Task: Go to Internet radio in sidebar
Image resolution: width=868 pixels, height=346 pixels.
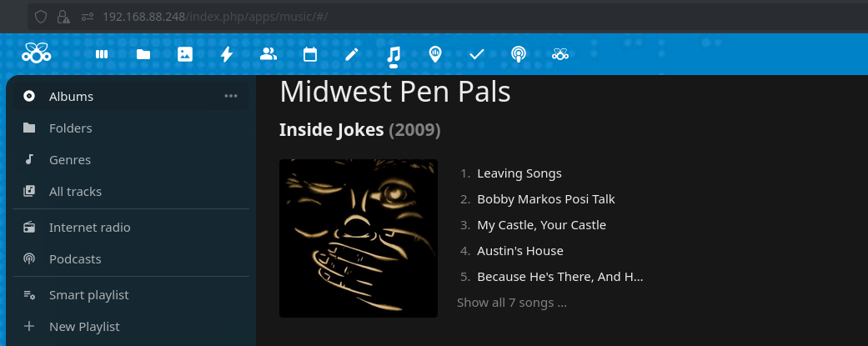Action: pyautogui.click(x=89, y=228)
